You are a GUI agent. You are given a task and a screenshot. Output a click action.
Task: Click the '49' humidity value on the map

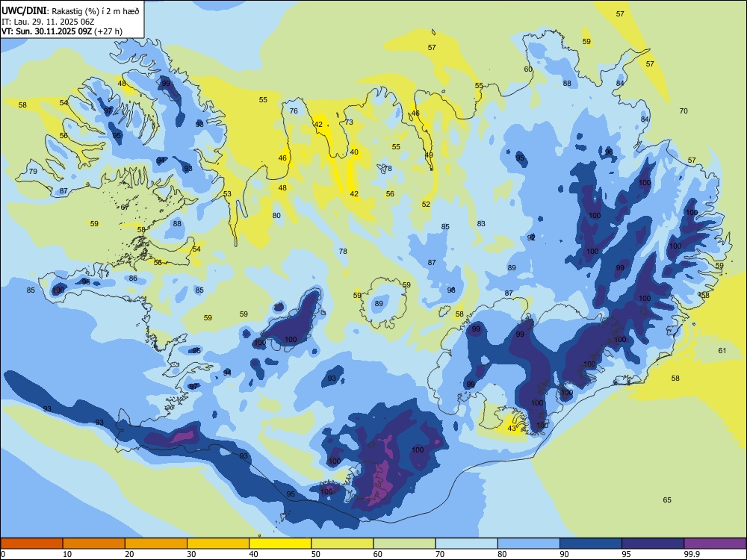[x=429, y=155]
